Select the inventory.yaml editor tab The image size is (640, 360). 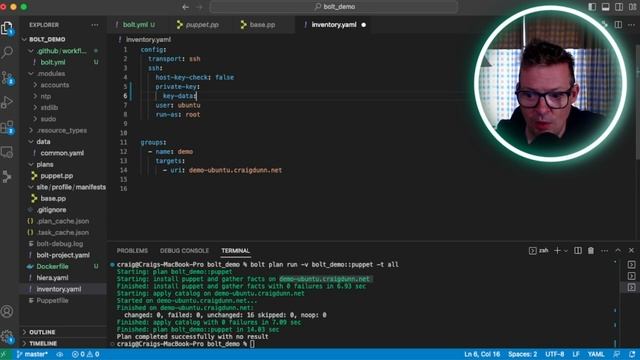tap(333, 25)
